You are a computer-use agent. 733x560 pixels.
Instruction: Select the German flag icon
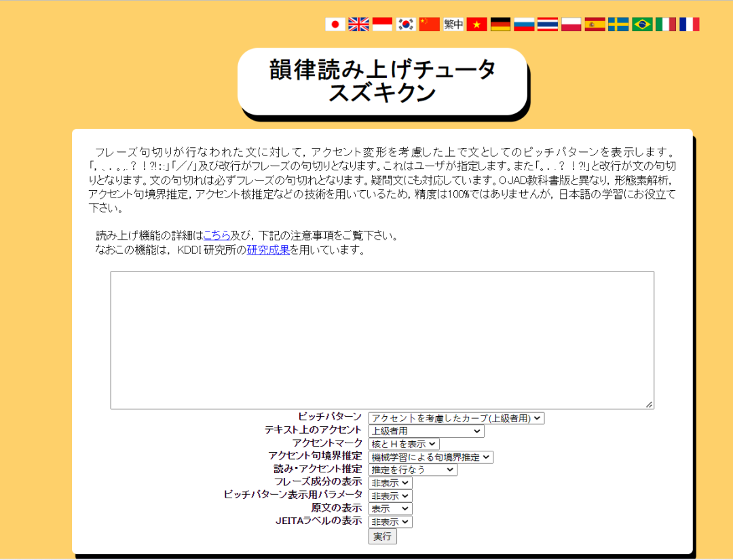[x=500, y=24]
